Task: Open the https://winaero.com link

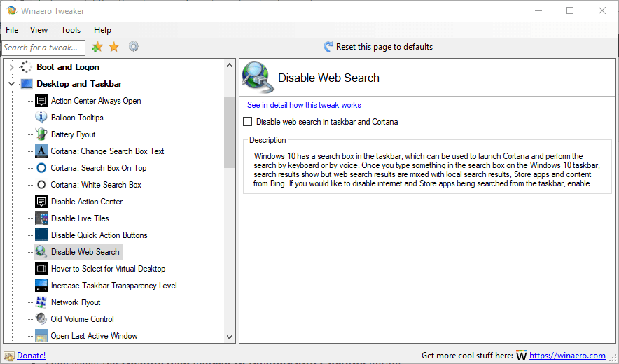Action: (567, 356)
